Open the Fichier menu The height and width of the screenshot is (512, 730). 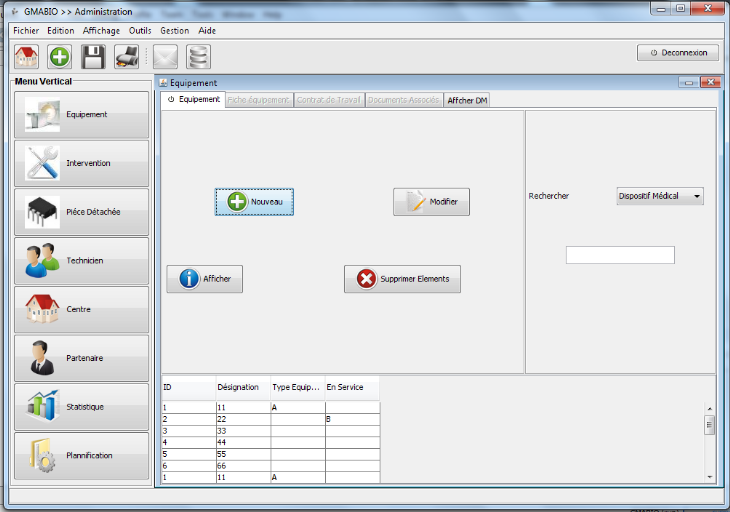click(x=26, y=31)
